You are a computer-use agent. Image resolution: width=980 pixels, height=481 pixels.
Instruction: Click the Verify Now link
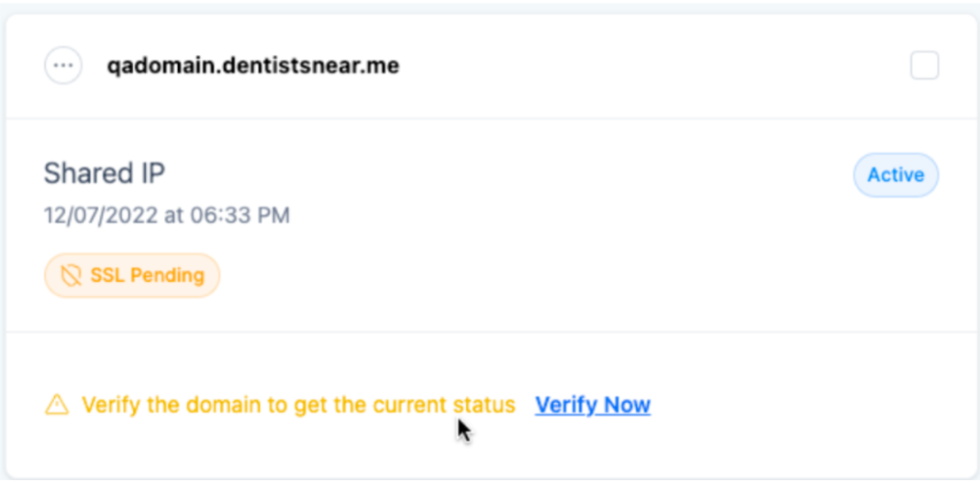593,405
